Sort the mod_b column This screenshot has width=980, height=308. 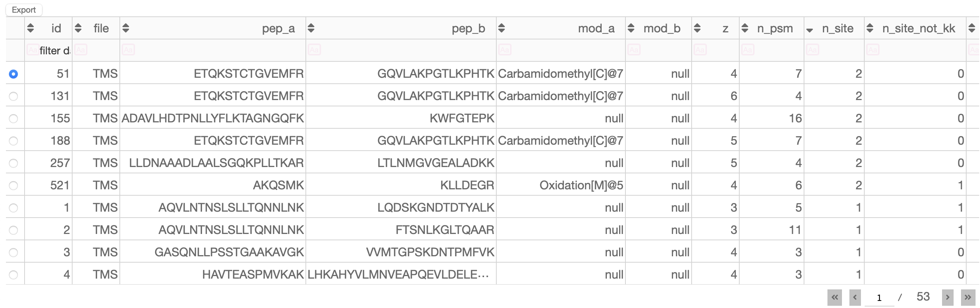(631, 28)
